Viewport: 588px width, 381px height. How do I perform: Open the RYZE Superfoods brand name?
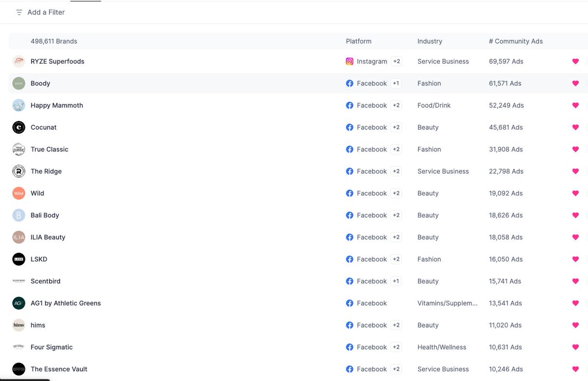(57, 61)
